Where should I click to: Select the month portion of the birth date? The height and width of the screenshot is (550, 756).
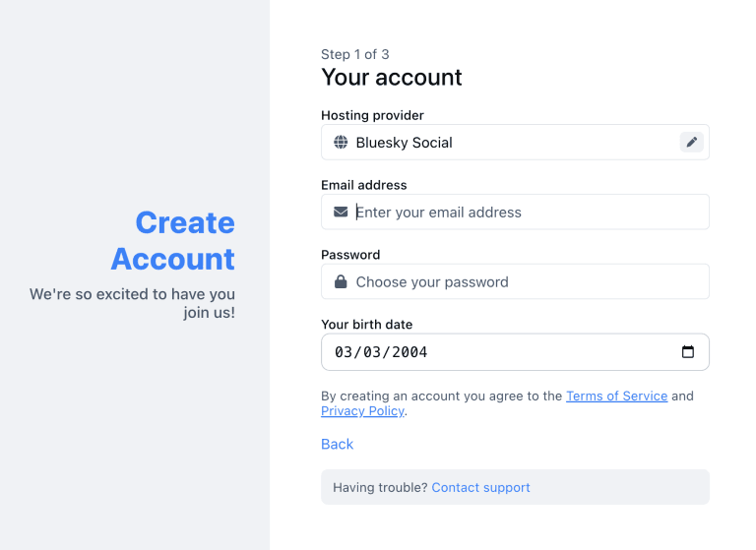(x=344, y=352)
